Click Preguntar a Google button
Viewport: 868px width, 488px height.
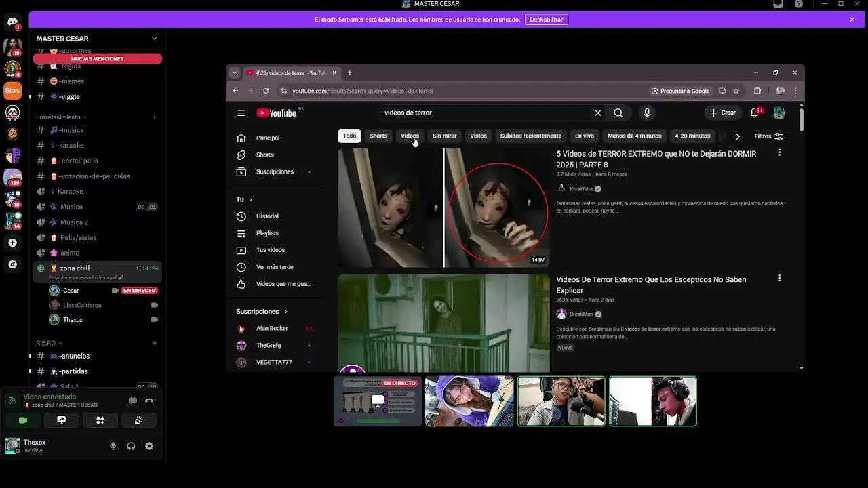click(x=680, y=91)
